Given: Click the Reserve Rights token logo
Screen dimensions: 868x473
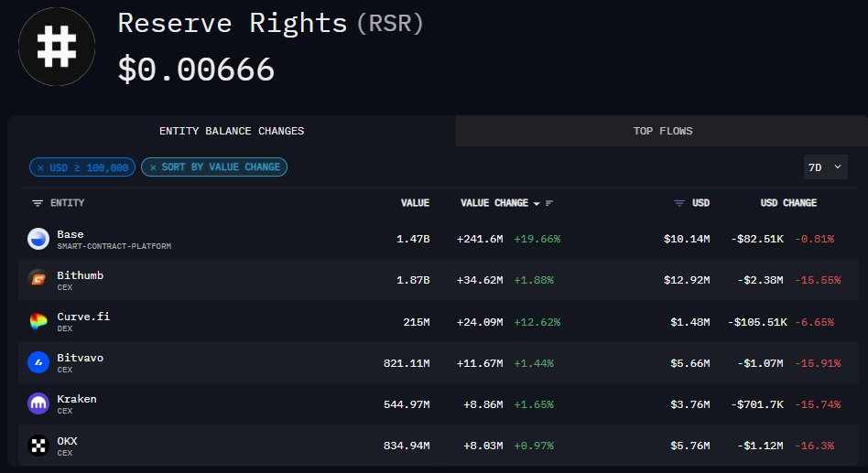Looking at the screenshot, I should point(57,47).
